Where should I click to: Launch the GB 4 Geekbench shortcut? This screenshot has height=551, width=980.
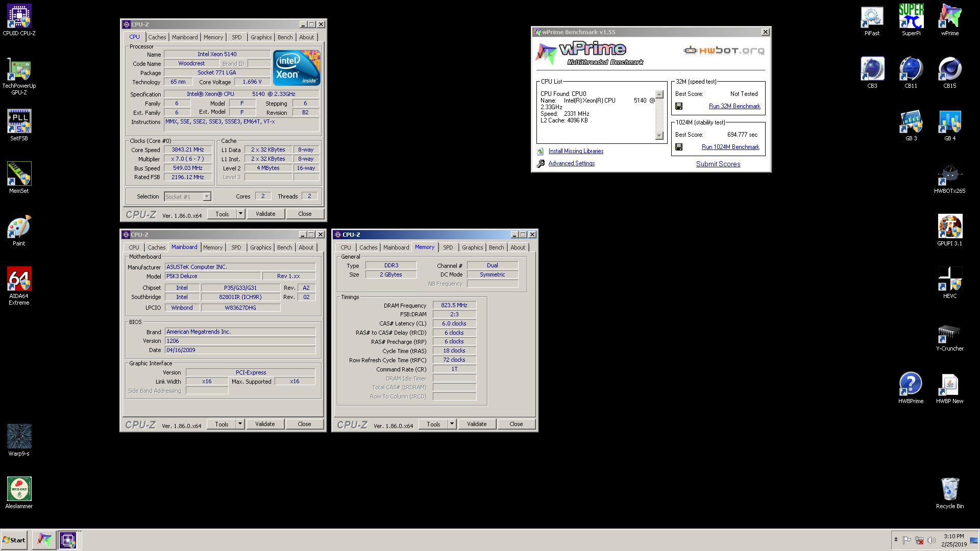point(950,126)
